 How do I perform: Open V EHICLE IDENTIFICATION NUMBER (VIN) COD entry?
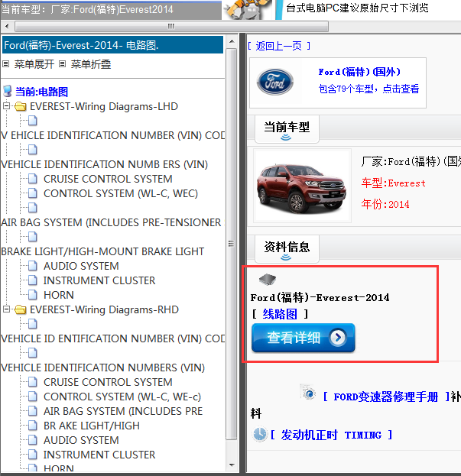pos(113,135)
